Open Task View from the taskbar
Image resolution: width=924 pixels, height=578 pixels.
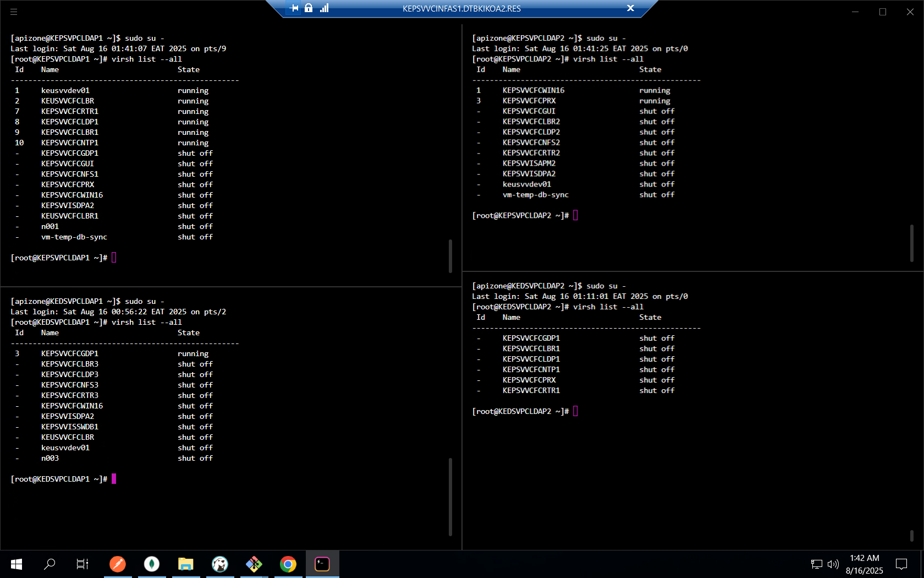(x=82, y=564)
